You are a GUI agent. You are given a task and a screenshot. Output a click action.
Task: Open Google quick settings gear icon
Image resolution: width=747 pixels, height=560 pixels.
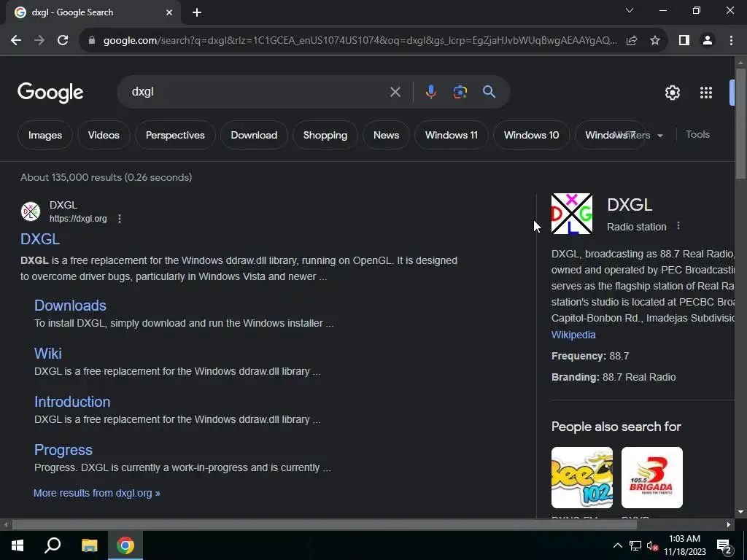click(x=672, y=93)
